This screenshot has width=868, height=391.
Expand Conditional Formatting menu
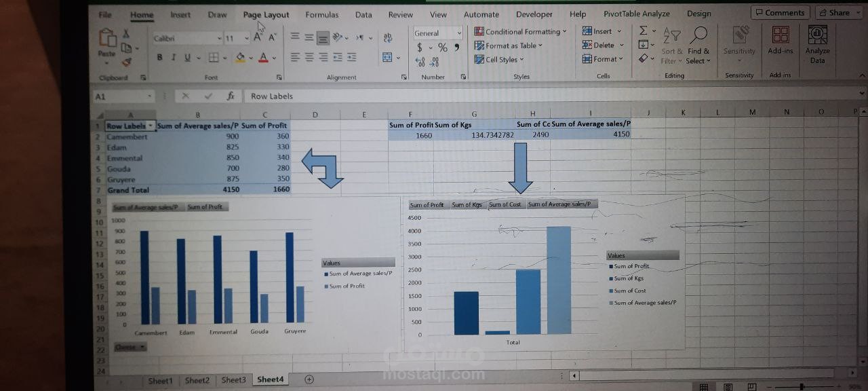point(520,31)
